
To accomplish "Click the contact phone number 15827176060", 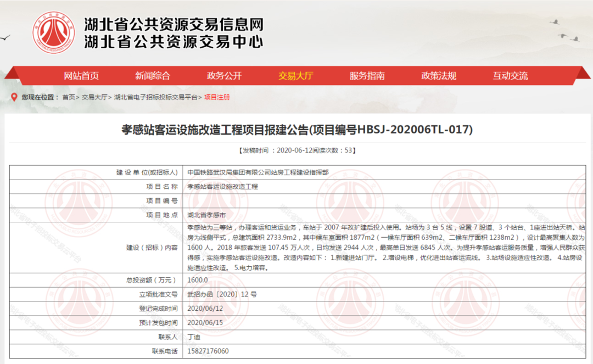I will [x=208, y=351].
